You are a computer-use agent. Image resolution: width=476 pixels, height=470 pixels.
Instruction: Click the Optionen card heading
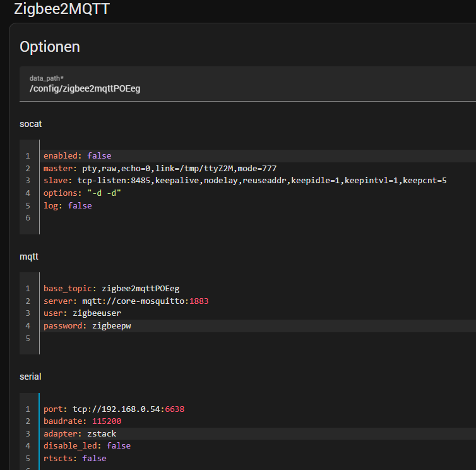pos(50,47)
